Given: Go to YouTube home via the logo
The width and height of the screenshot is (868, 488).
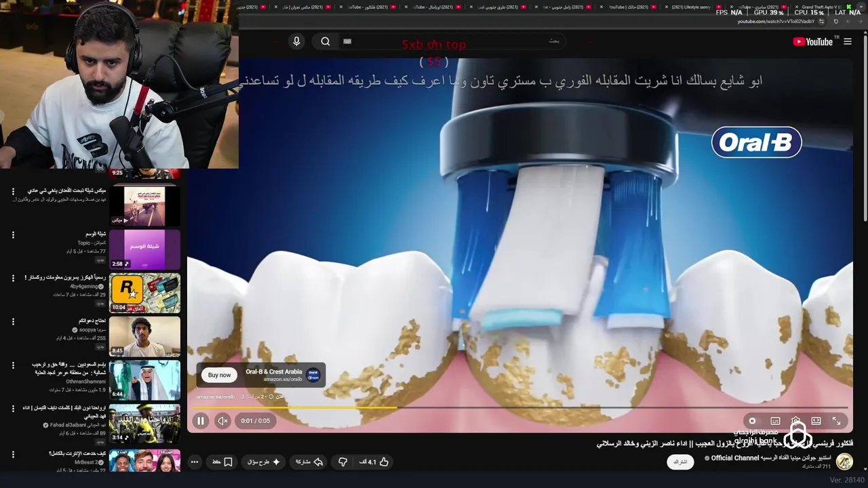Looking at the screenshot, I should 813,41.
